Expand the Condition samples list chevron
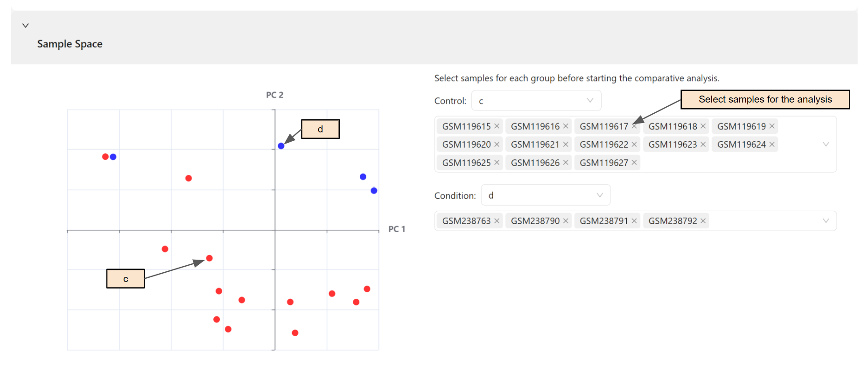 [x=826, y=220]
